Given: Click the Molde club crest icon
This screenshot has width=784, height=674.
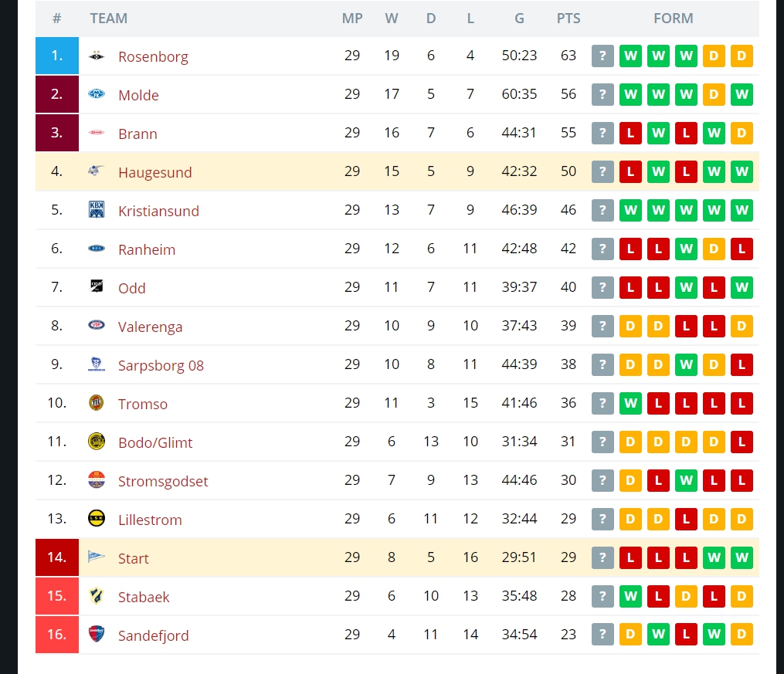Looking at the screenshot, I should 97,94.
